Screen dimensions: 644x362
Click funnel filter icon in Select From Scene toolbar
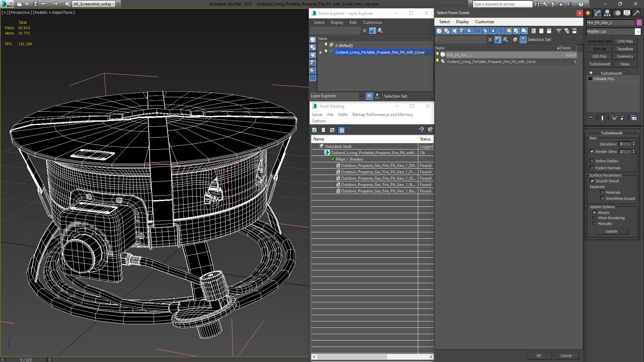(x=559, y=31)
